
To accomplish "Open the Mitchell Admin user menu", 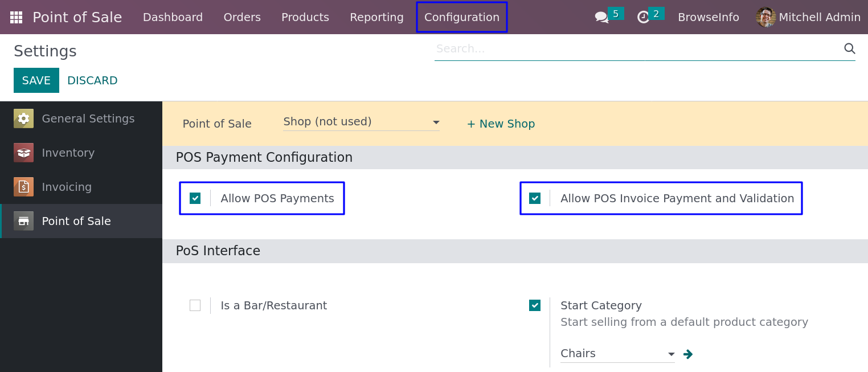I will pos(808,17).
